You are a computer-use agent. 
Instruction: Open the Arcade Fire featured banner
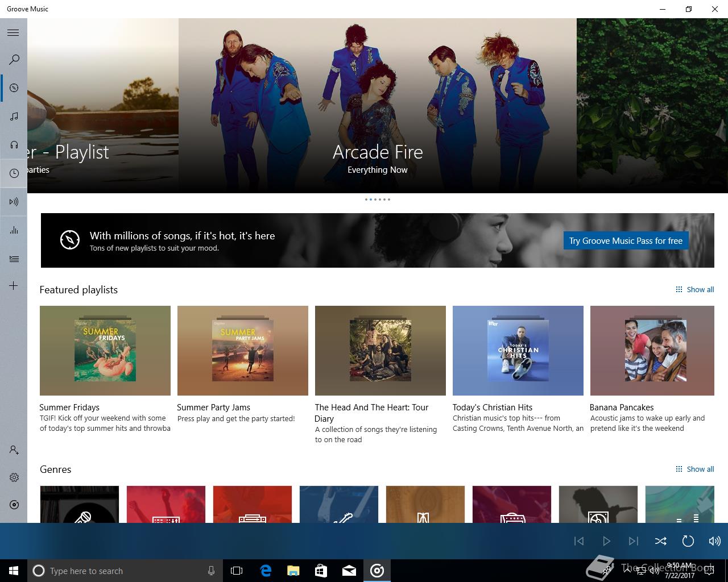(x=378, y=106)
